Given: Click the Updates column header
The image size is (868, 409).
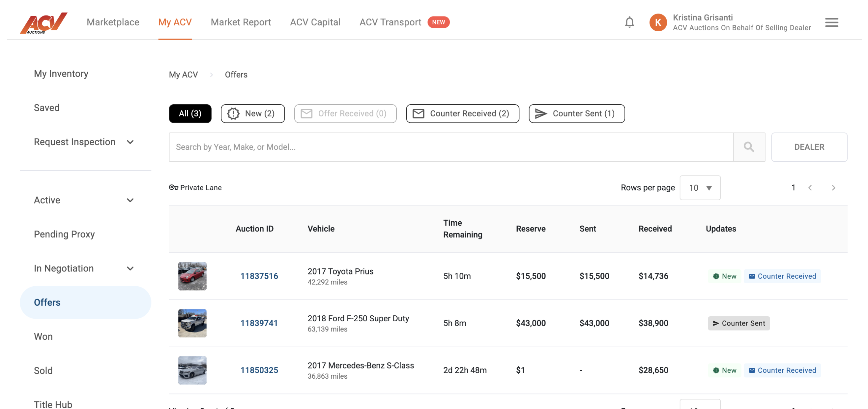Looking at the screenshot, I should coord(721,228).
